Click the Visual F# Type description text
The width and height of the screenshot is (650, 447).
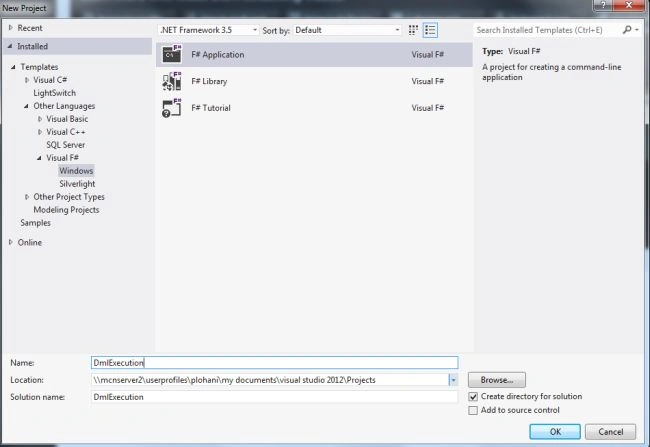524,51
